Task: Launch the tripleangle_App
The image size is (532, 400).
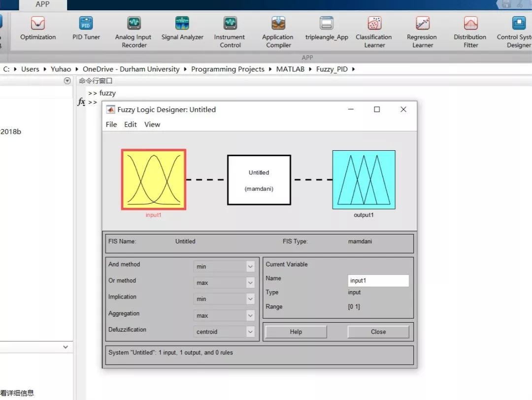Action: (x=327, y=29)
